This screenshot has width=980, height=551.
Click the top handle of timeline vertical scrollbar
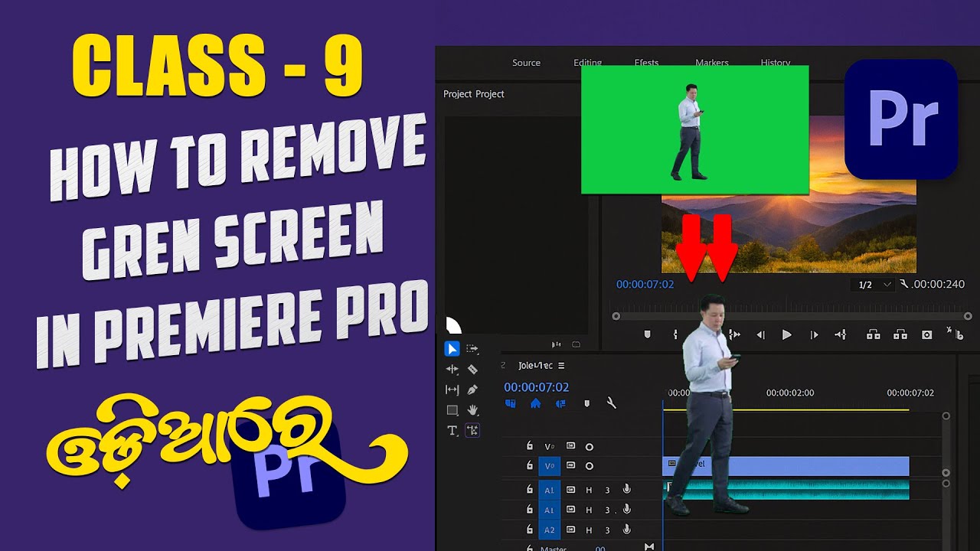click(946, 416)
